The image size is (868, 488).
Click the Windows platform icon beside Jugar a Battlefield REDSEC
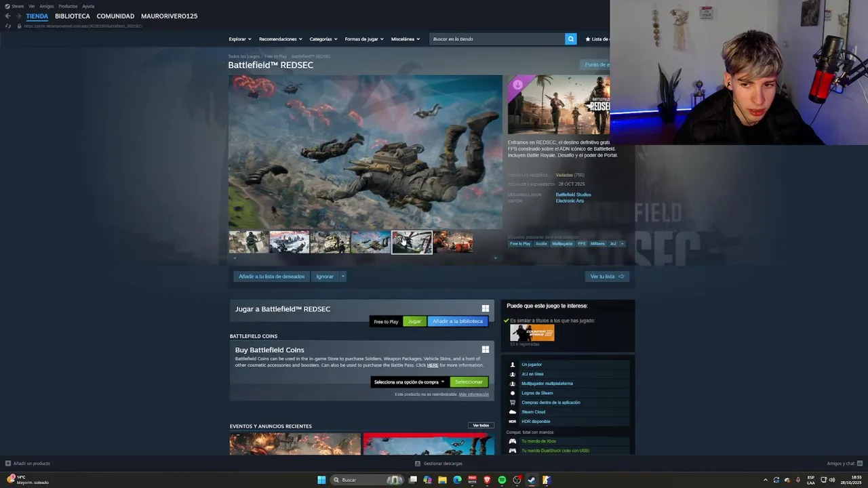pos(485,308)
